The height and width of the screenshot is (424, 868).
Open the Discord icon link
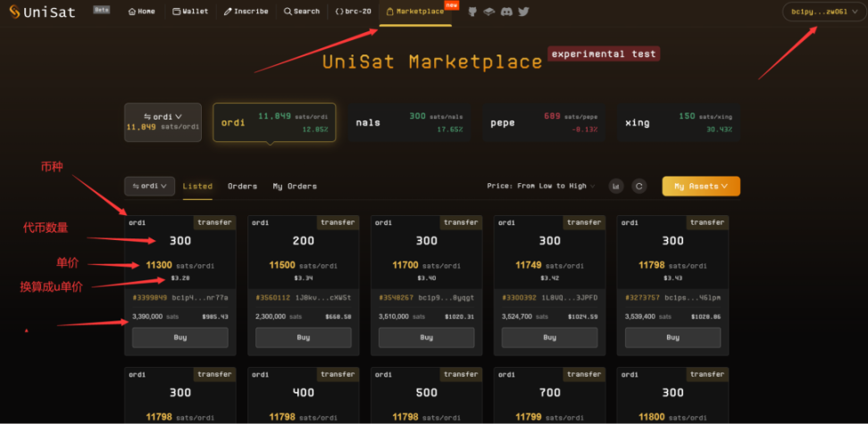pyautogui.click(x=506, y=12)
